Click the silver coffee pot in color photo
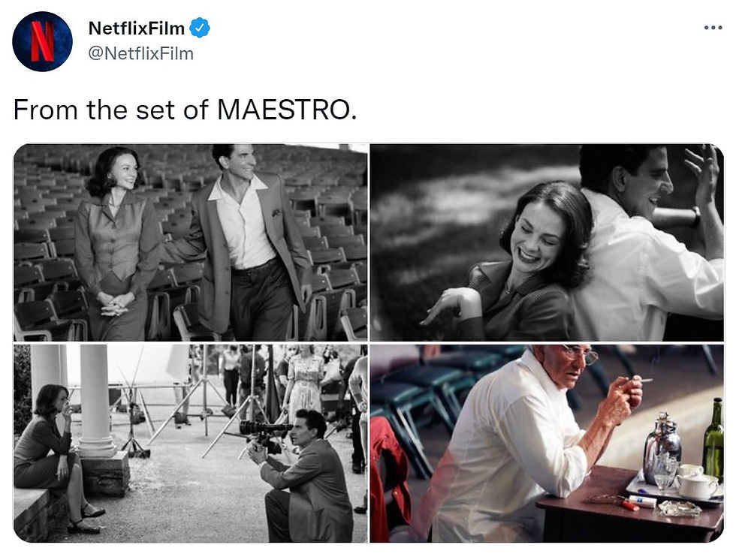This screenshot has height=560, width=736. pyautogui.click(x=662, y=447)
